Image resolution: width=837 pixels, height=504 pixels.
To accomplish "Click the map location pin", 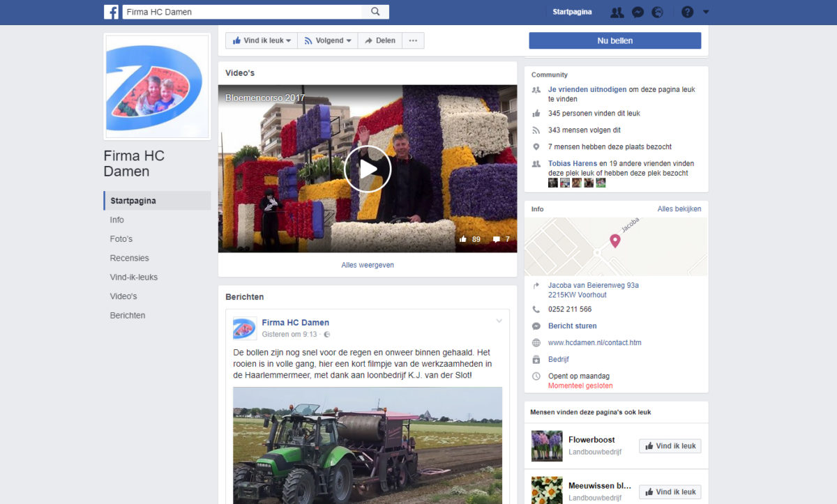I will click(615, 241).
